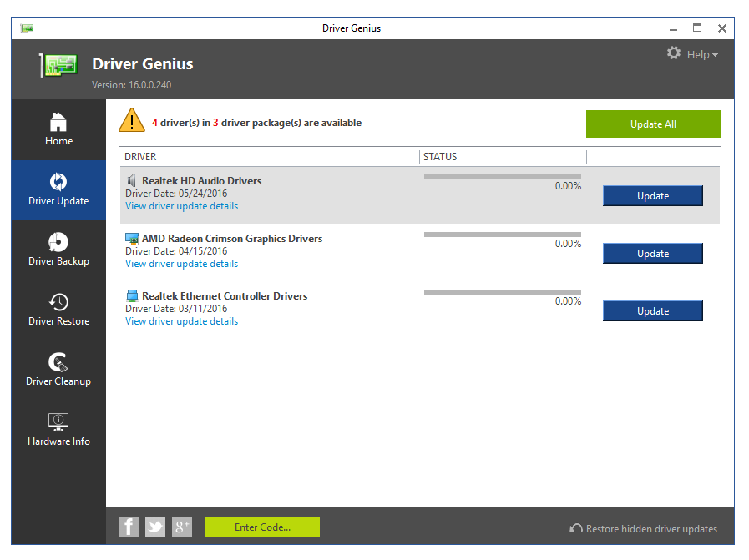The height and width of the screenshot is (560, 749).
Task: Update AMD Radeon Crimson Graphics Drivers
Action: (x=652, y=254)
